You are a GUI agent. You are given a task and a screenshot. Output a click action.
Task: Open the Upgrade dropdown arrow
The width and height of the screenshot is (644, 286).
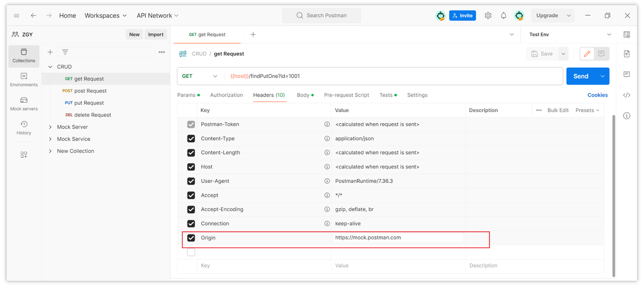(x=569, y=16)
